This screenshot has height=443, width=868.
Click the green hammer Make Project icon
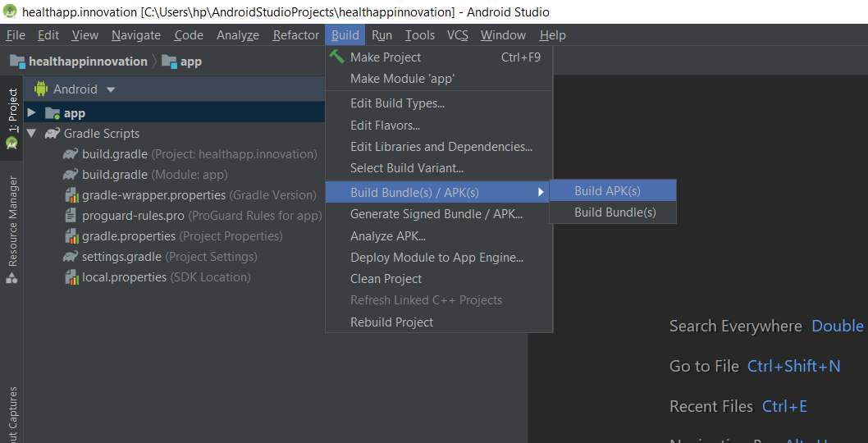(336, 57)
